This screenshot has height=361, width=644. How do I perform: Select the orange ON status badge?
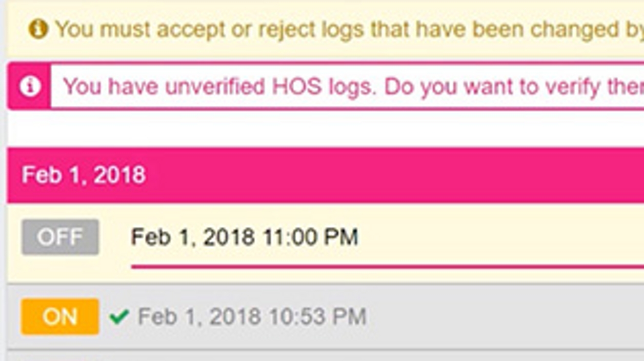pos(60,317)
